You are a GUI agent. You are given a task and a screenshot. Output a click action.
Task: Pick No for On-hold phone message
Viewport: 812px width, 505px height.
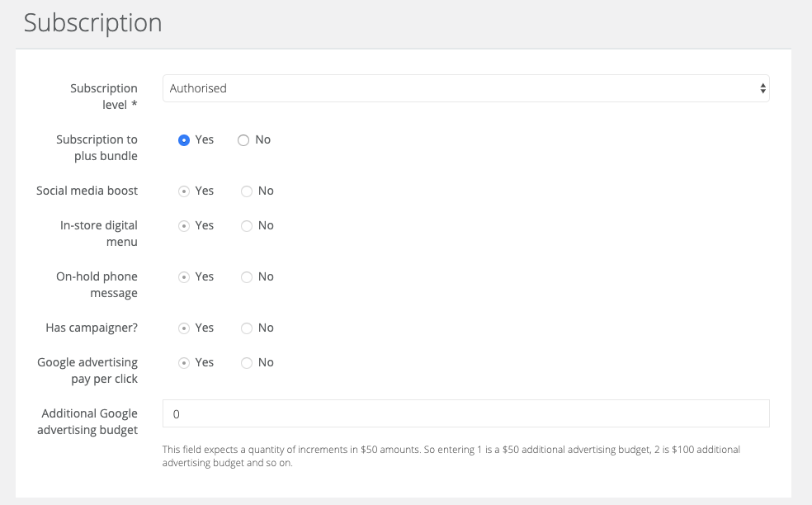tap(247, 277)
